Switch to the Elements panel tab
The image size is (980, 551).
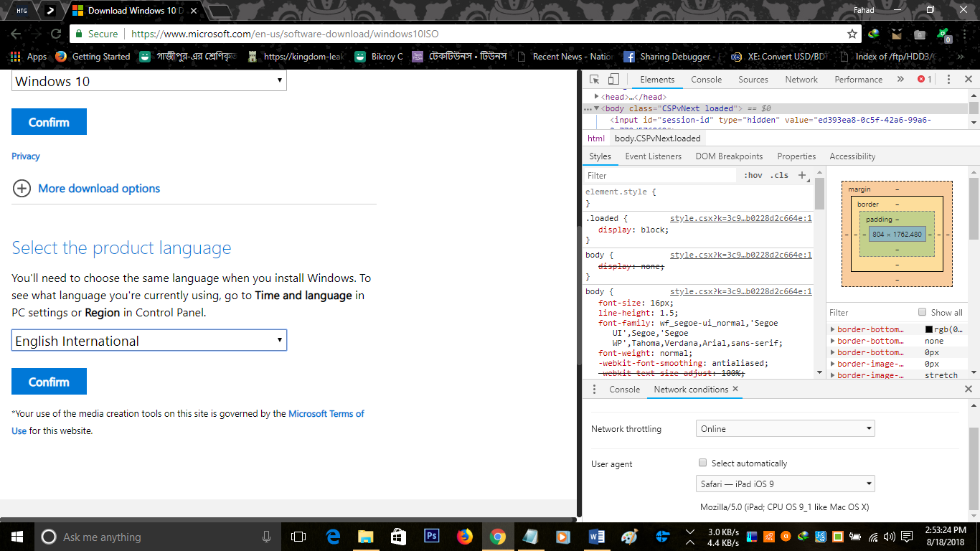tap(657, 80)
